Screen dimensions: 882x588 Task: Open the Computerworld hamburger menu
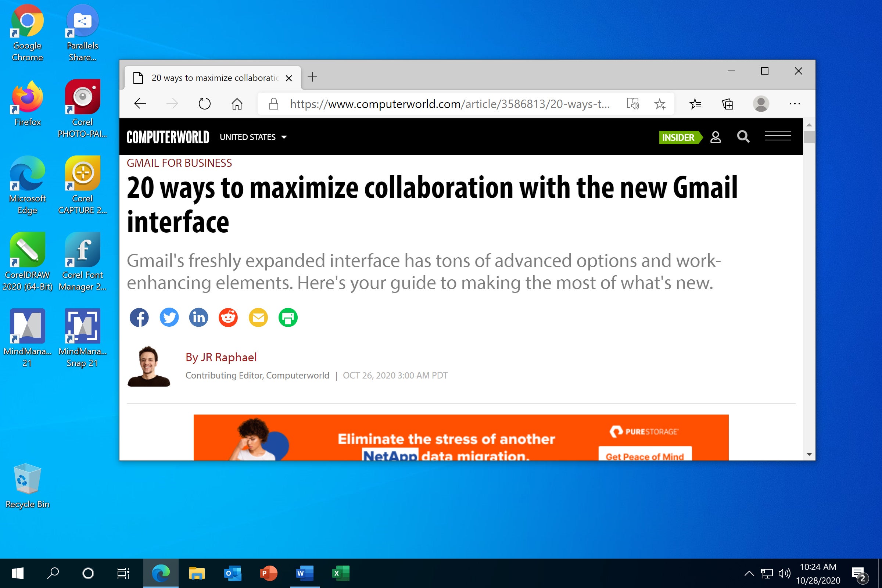tap(778, 136)
